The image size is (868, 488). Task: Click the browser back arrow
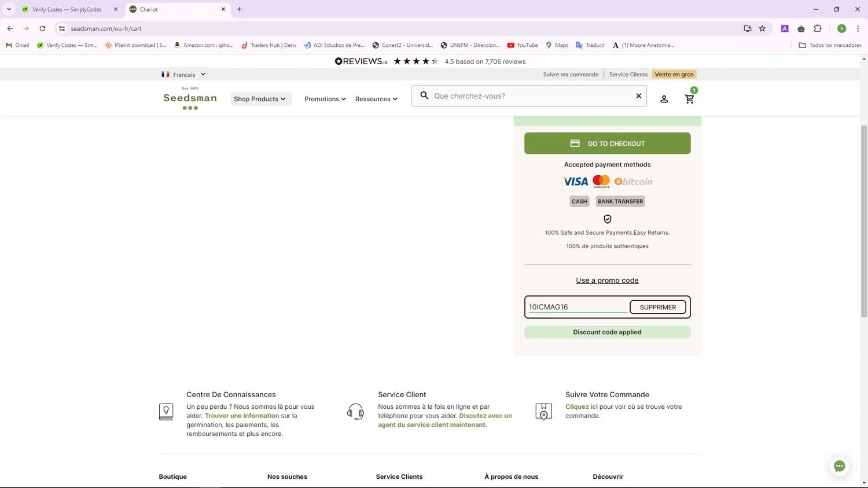10,28
